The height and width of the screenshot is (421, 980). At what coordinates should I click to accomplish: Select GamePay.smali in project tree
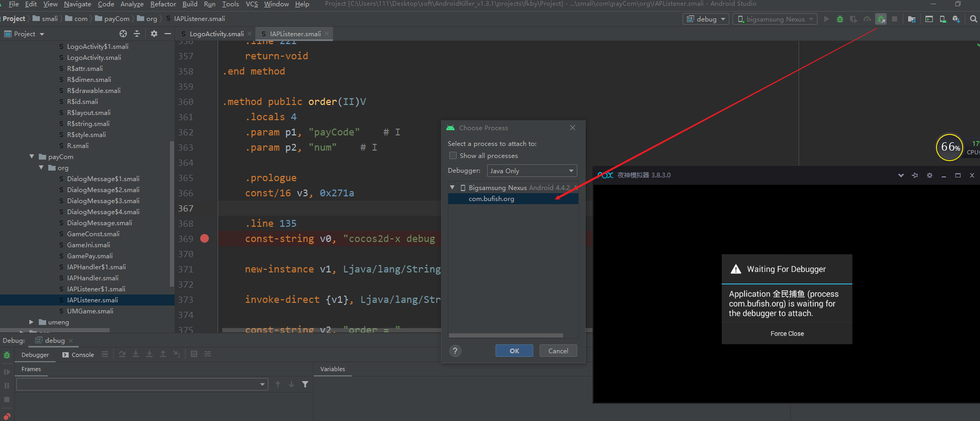coord(90,256)
